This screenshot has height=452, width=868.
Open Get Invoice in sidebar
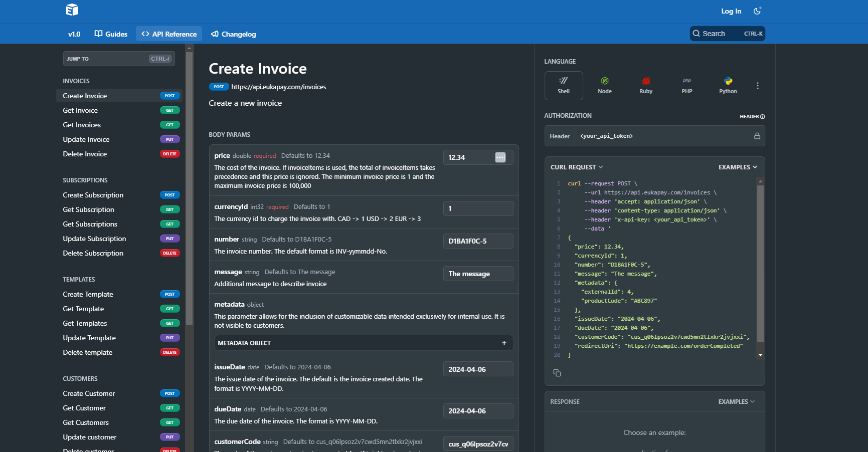pyautogui.click(x=119, y=110)
